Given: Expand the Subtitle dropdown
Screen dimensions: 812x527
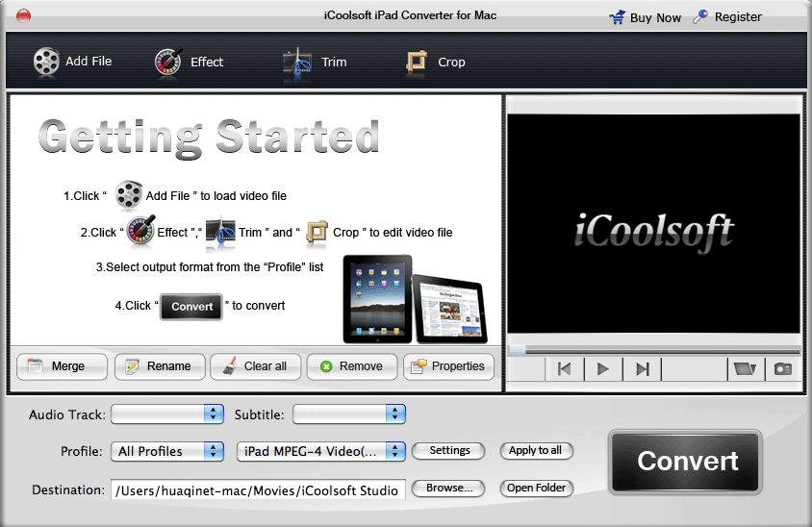Looking at the screenshot, I should coord(349,414).
